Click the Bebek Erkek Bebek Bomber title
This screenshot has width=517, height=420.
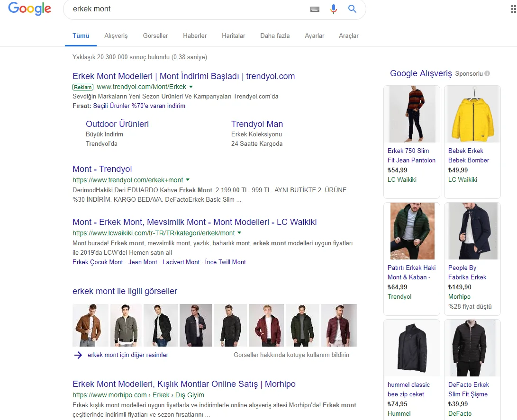coord(469,155)
